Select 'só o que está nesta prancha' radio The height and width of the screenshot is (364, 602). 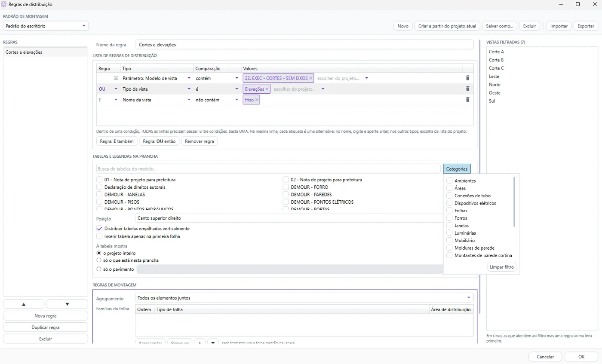point(99,260)
